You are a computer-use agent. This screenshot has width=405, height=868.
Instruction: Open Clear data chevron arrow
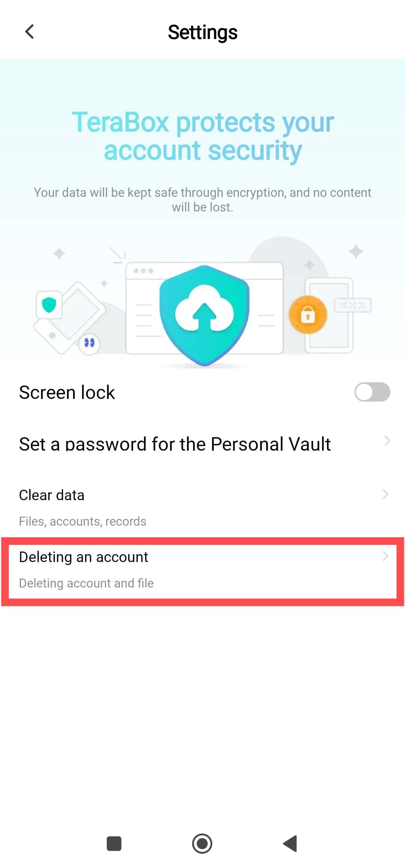tap(385, 494)
